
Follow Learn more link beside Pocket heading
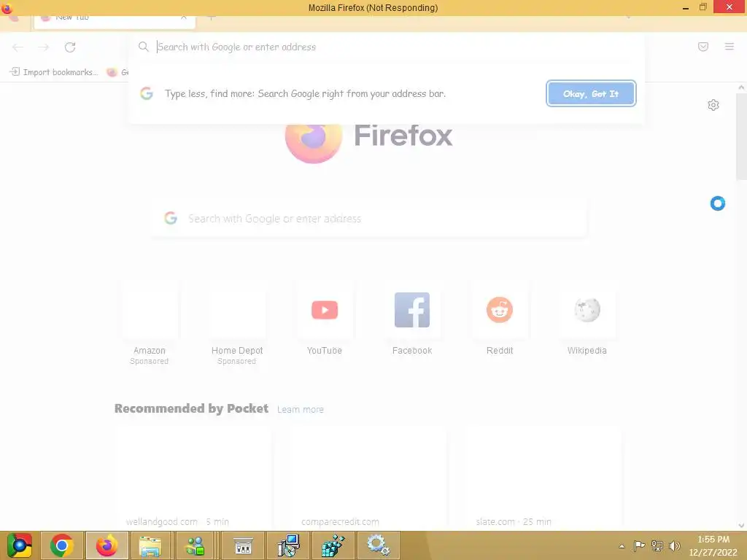pyautogui.click(x=300, y=410)
